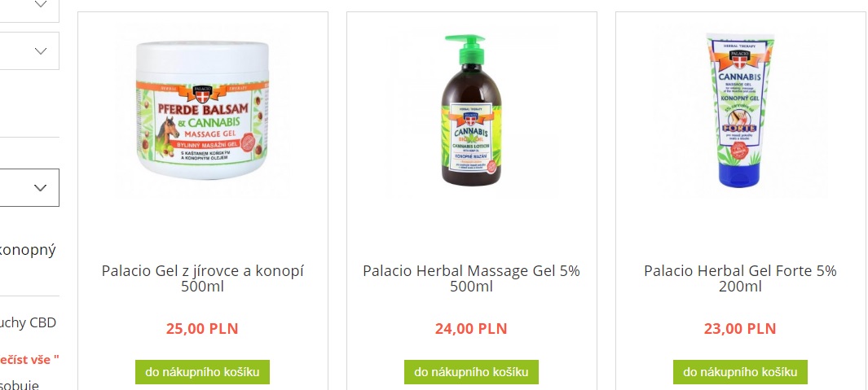
Task: Open the dark-bordered sidebar dropdown
Action: pos(29,187)
